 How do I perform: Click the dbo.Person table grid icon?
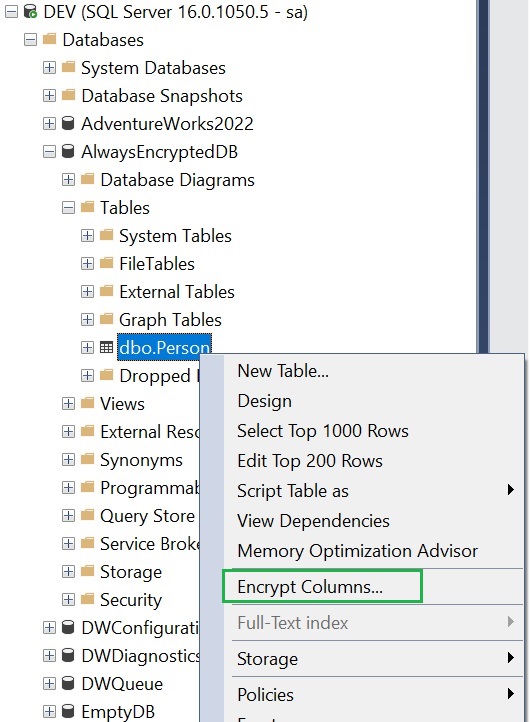[x=106, y=347]
